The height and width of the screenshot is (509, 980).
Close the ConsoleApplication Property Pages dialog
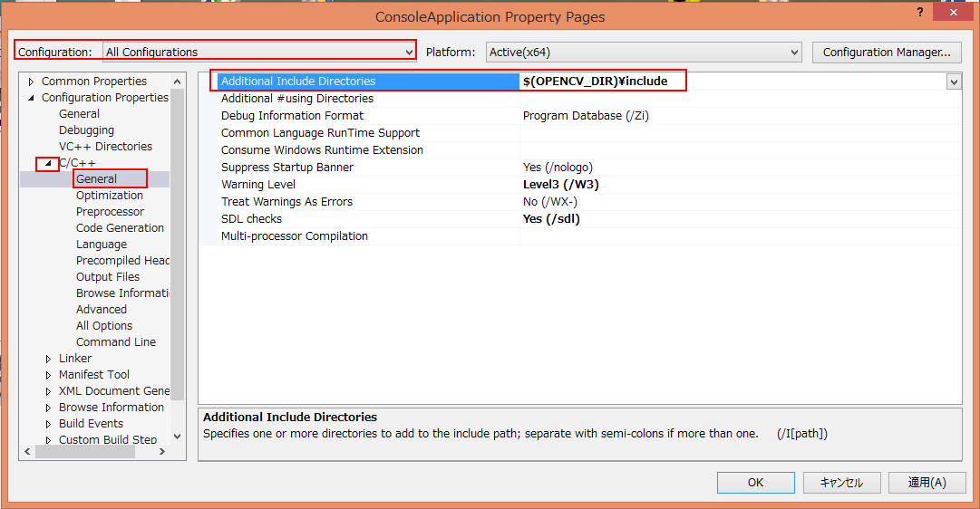pyautogui.click(x=953, y=12)
